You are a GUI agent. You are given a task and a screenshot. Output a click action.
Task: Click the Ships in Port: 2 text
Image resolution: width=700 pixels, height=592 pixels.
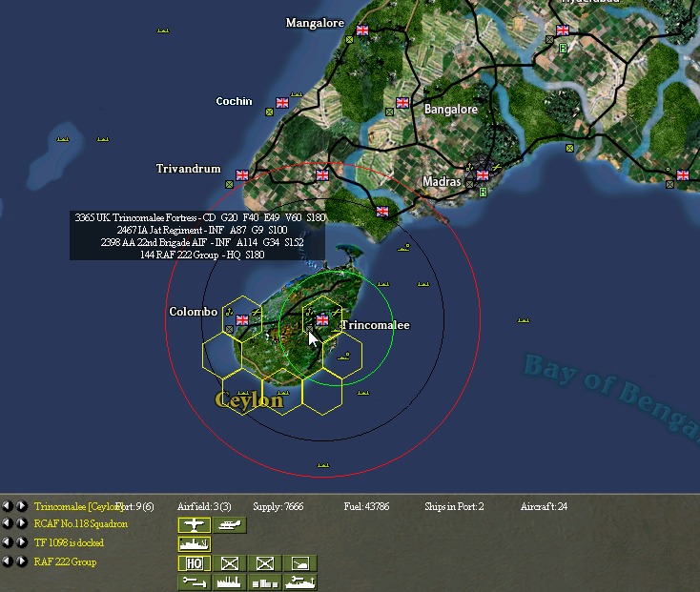[454, 507]
